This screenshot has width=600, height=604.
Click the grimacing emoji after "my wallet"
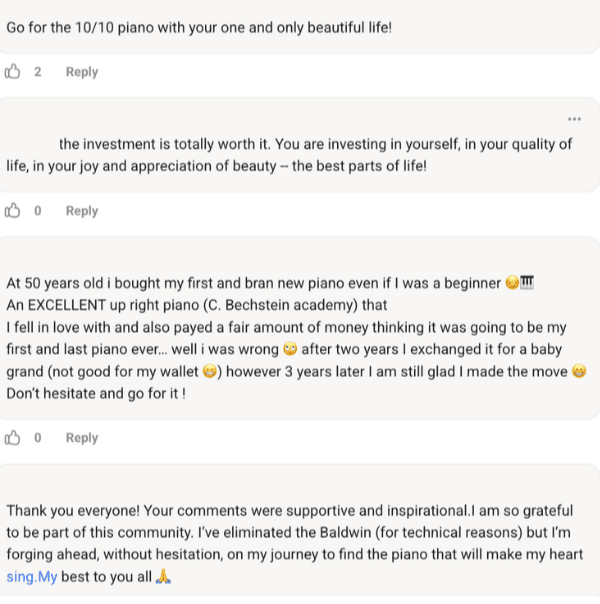(209, 371)
